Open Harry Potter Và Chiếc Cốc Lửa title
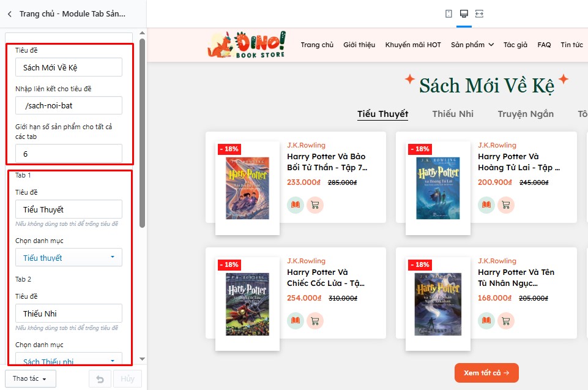This screenshot has width=588, height=390. [326, 277]
